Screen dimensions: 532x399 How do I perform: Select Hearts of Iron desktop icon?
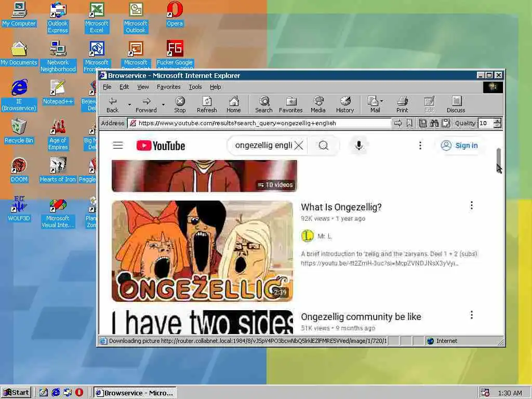[58, 170]
